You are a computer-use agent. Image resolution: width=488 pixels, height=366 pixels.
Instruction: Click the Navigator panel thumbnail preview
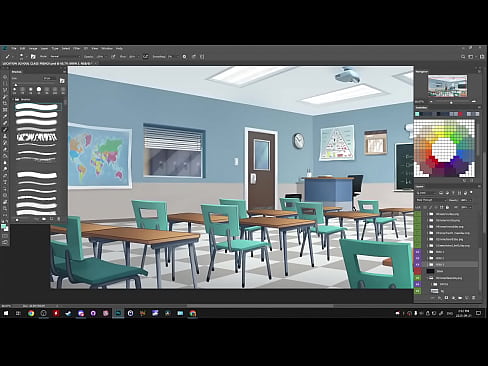click(447, 86)
